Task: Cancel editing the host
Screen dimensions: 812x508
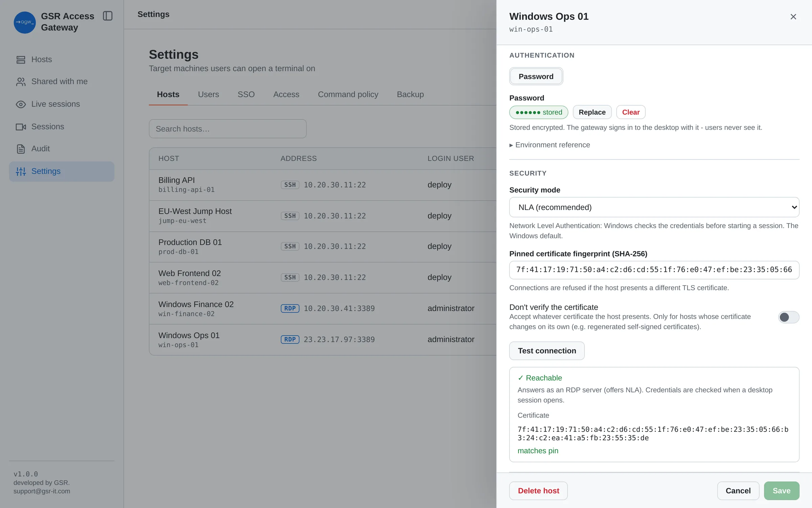Action: tap(738, 491)
